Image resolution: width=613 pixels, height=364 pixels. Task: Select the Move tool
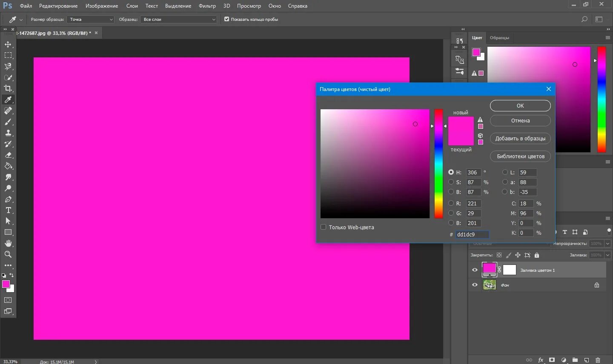click(x=8, y=44)
